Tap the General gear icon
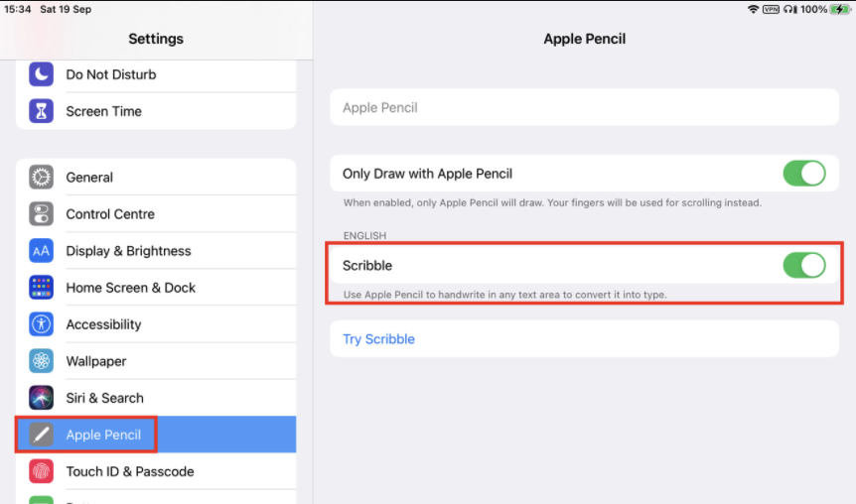The image size is (856, 504). [x=41, y=178]
